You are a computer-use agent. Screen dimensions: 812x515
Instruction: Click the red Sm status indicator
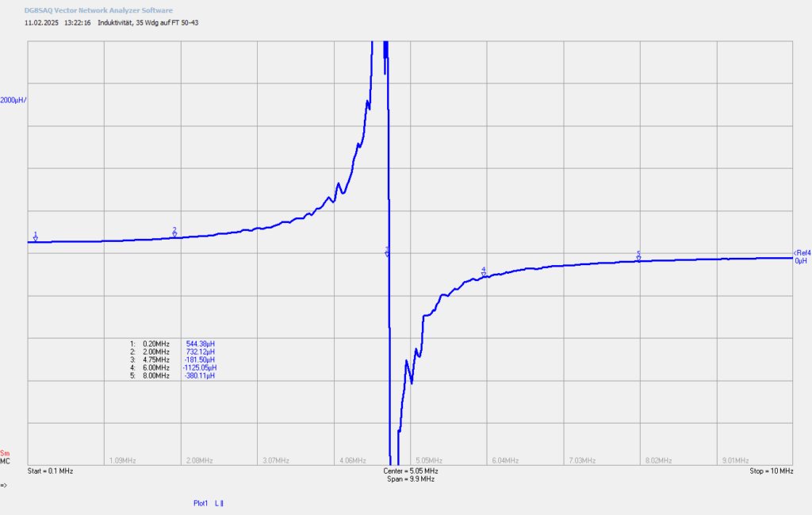pos(5,453)
